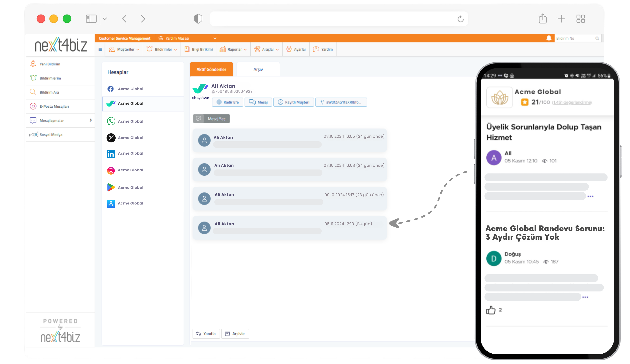630x364 pixels.
Task: Expand second complaint's ellipsis on phone
Action: pos(585,297)
